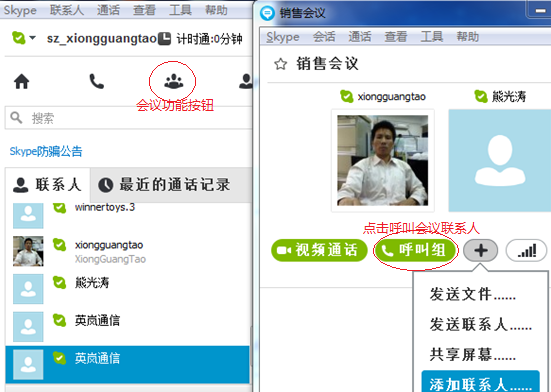
Task: Click the add contact person icon
Action: (x=246, y=81)
